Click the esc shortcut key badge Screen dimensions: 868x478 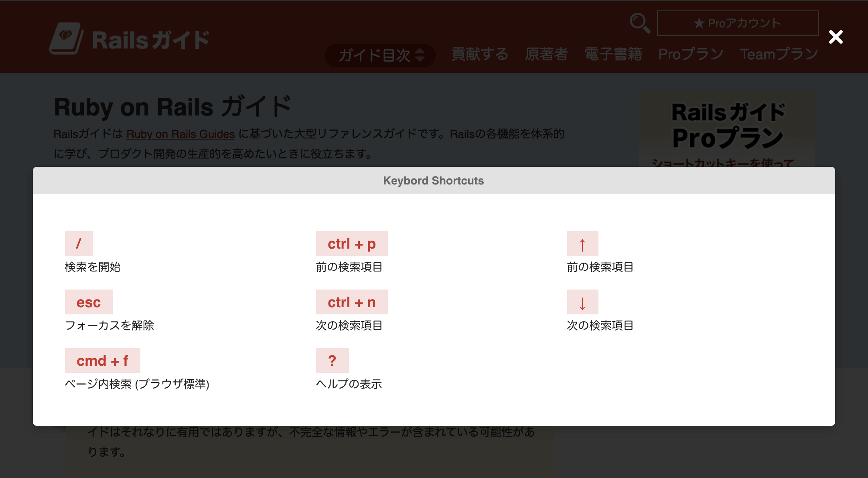pyautogui.click(x=89, y=302)
